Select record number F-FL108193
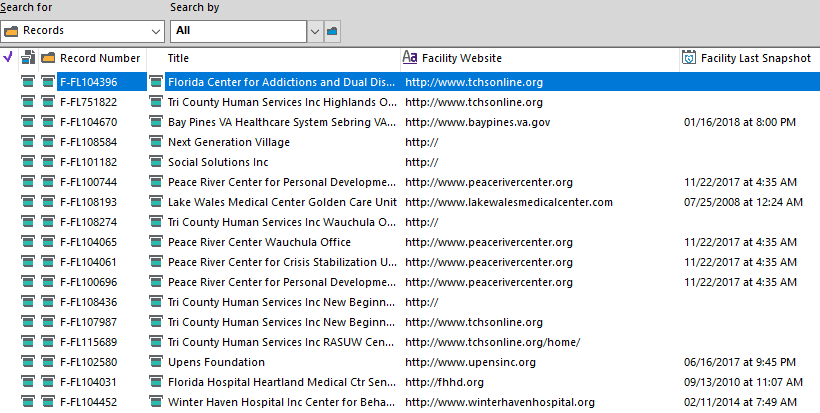Viewport: 820px width, 413px height. click(88, 202)
